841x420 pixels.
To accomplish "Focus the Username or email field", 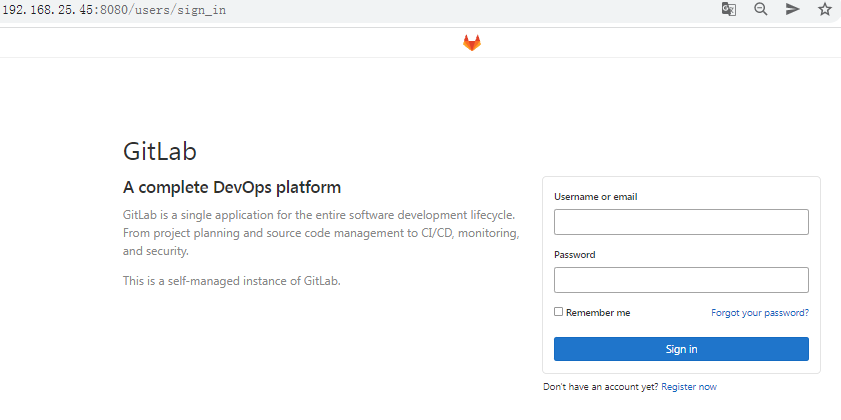I will (x=681, y=222).
